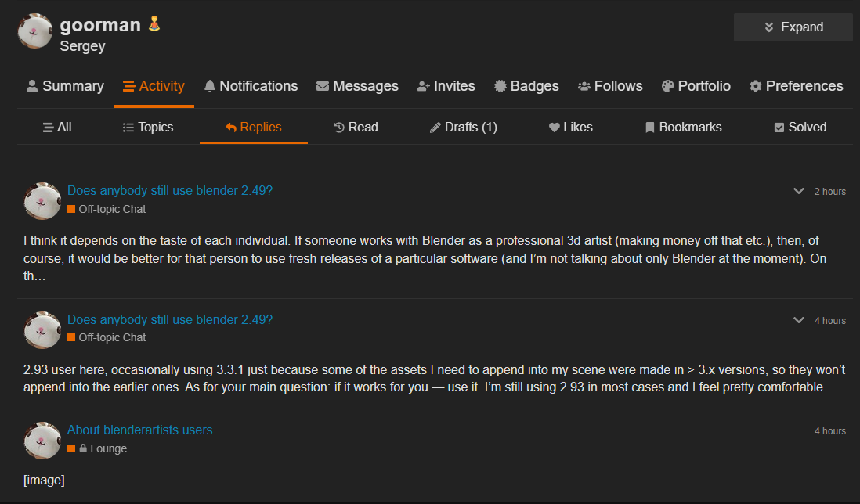Click the meditation status emoji beside goorman
860x504 pixels.
pos(154,24)
